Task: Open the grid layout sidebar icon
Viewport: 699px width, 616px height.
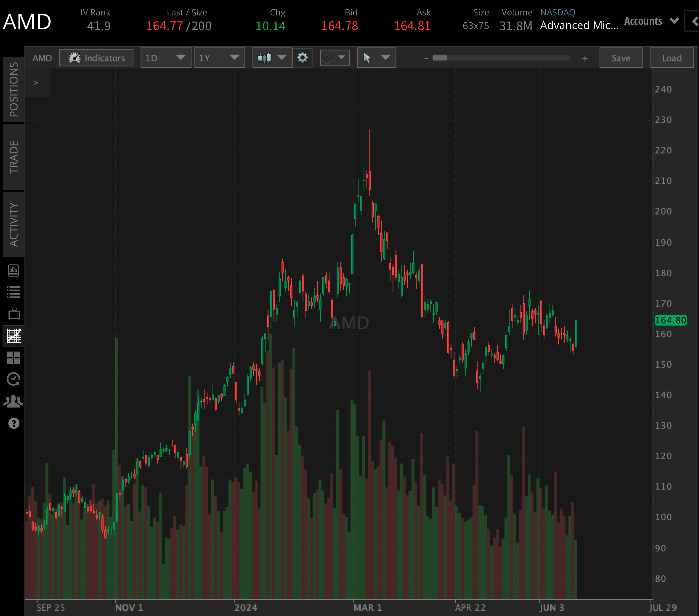Action: (x=14, y=358)
